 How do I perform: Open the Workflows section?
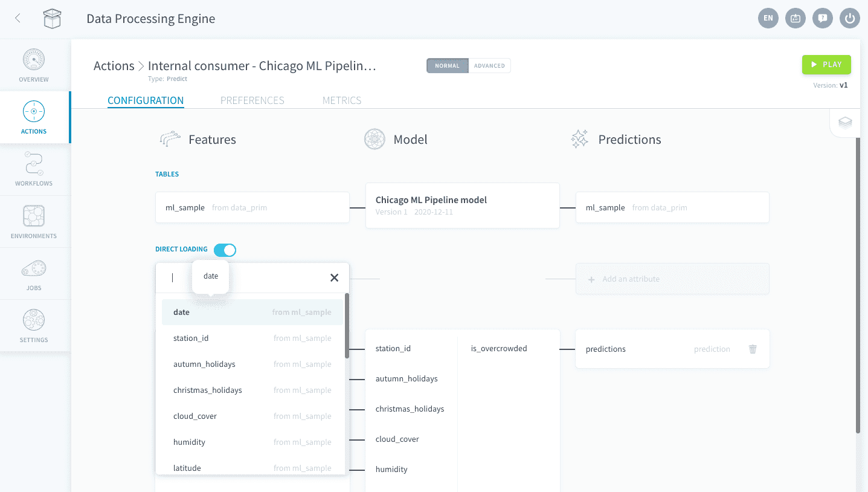34,169
